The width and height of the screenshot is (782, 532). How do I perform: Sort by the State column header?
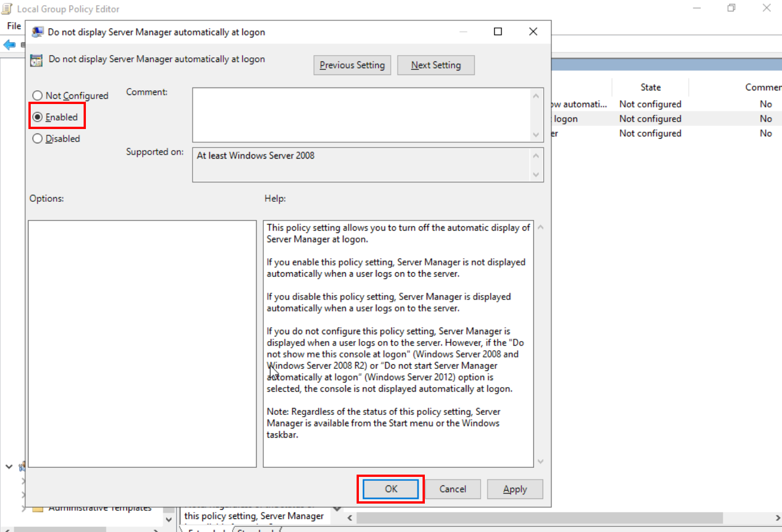pyautogui.click(x=650, y=88)
